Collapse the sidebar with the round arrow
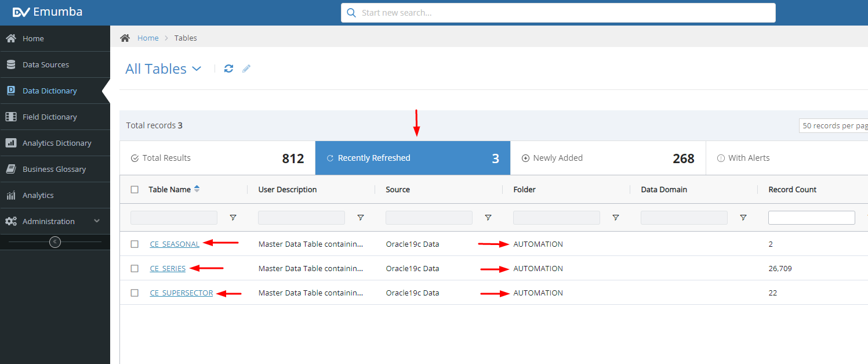 (55, 242)
